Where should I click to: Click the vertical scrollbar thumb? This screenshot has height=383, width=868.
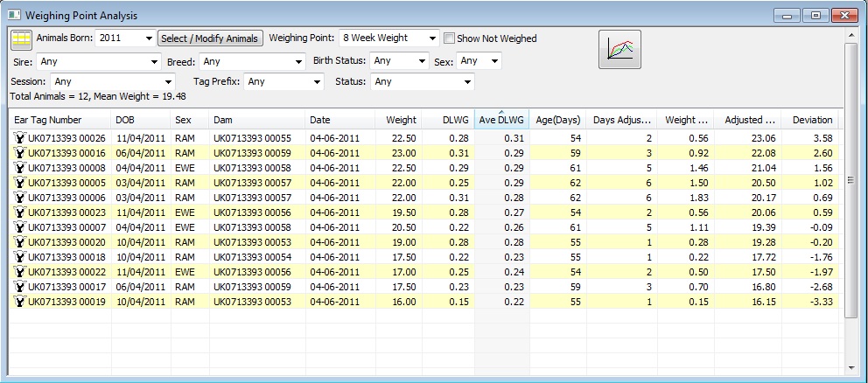pyautogui.click(x=850, y=180)
